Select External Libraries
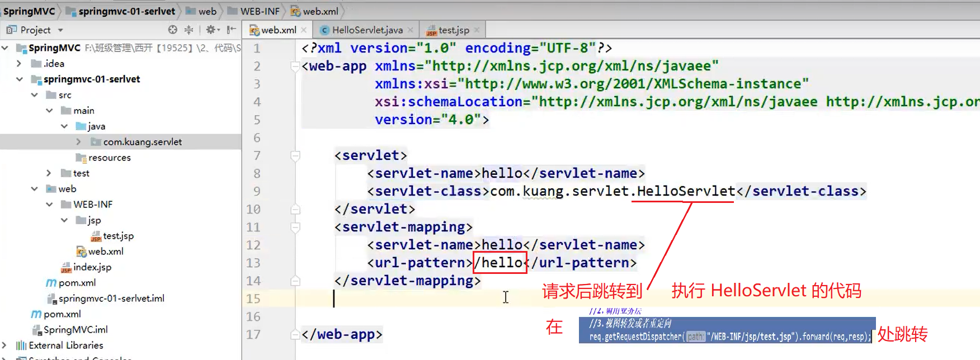980x360 pixels. [66, 345]
